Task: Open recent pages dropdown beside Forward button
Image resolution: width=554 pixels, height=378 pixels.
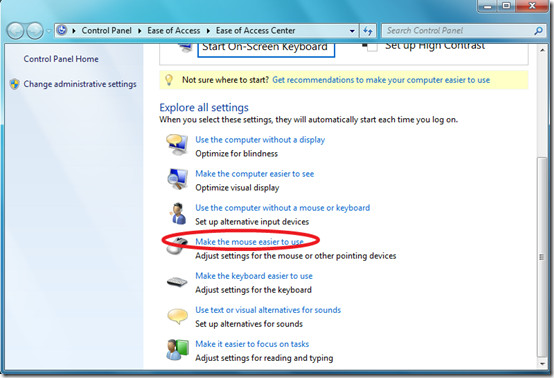Action: (48, 31)
